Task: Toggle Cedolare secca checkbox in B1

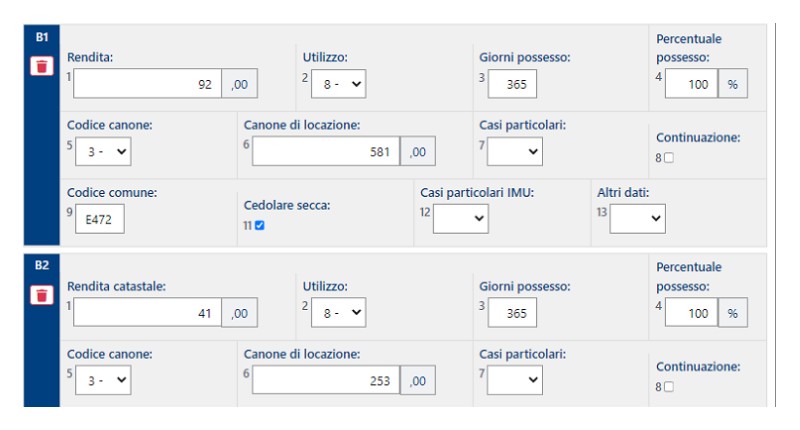Action: coord(260,226)
